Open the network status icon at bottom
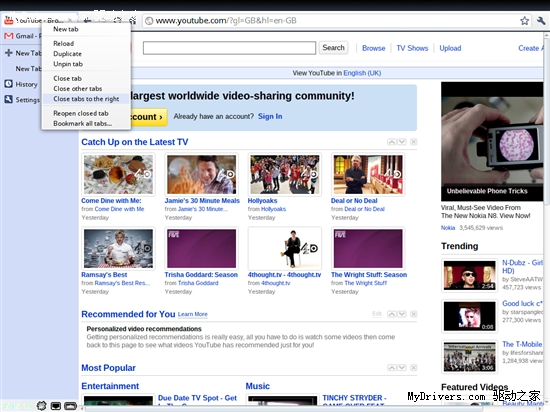 pyautogui.click(x=56, y=406)
